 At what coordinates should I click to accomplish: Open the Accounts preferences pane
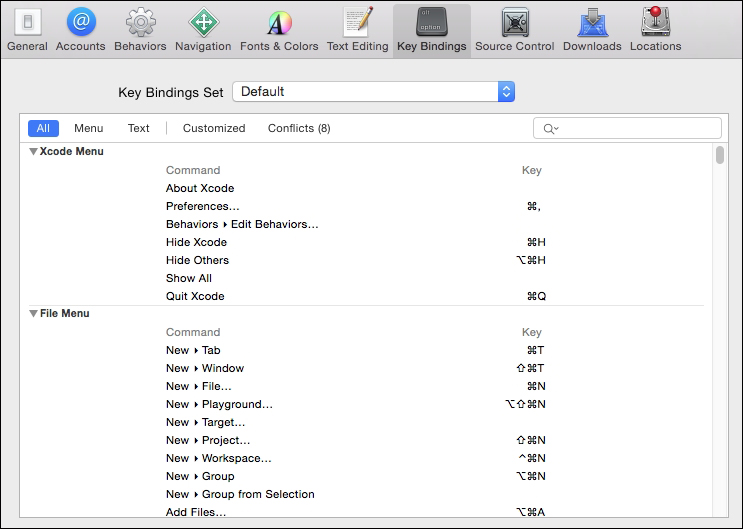81,29
